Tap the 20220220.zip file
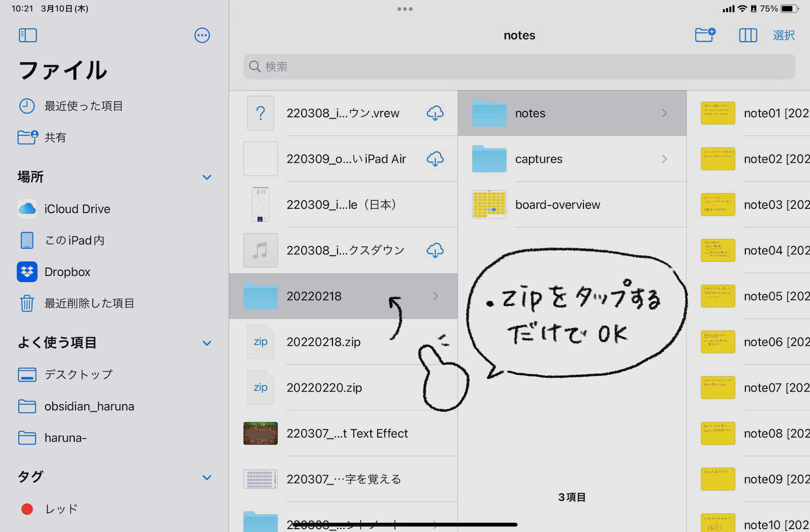810x532 pixels. tap(343, 388)
